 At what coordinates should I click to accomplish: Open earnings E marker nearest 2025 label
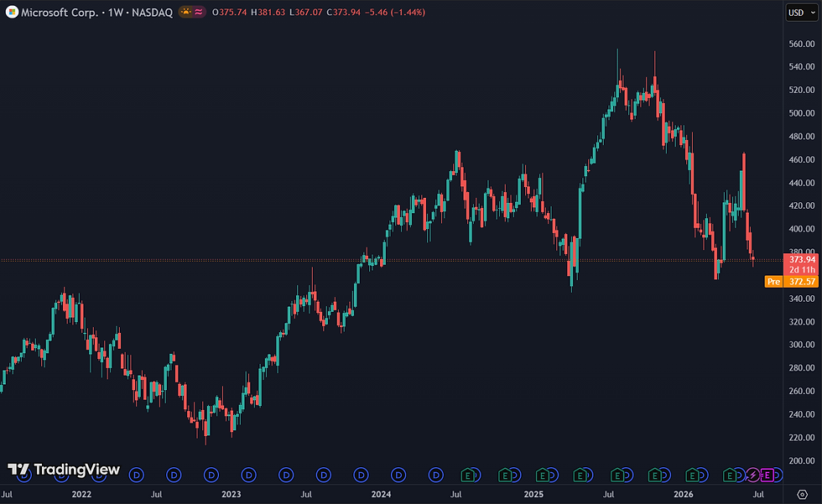coord(543,475)
